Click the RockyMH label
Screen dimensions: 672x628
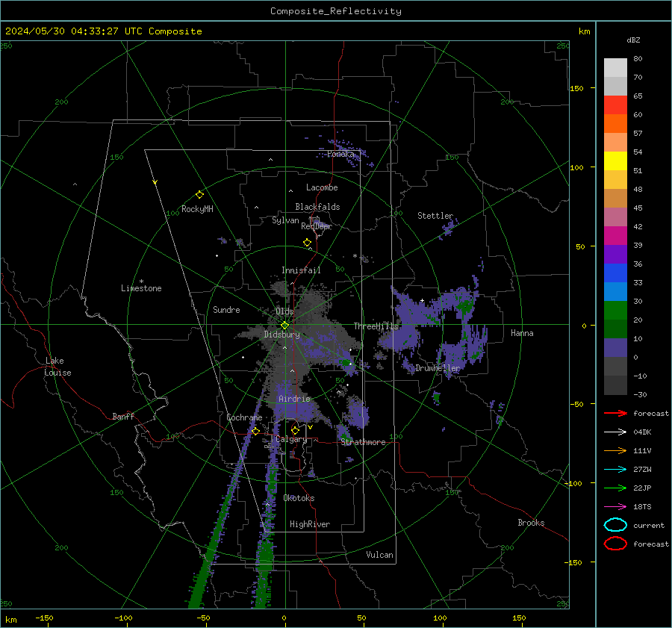197,209
